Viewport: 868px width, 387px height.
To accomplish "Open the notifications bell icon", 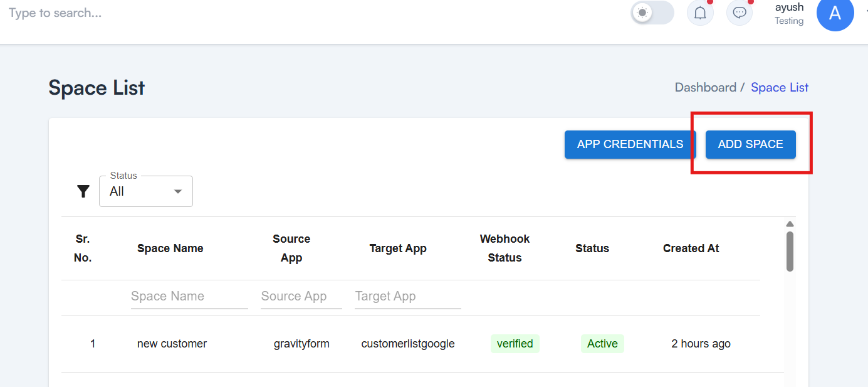I will tap(700, 13).
